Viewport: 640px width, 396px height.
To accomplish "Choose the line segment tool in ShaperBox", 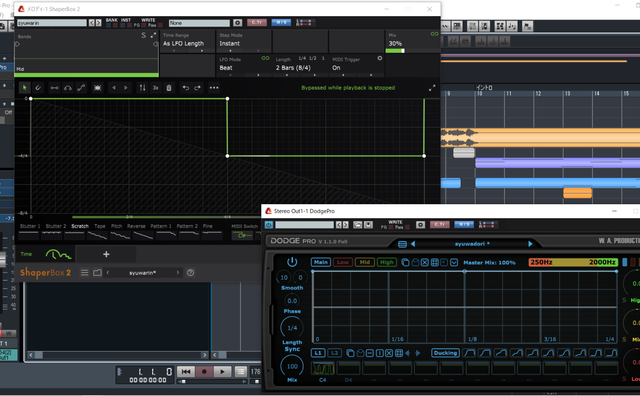I will [54, 88].
